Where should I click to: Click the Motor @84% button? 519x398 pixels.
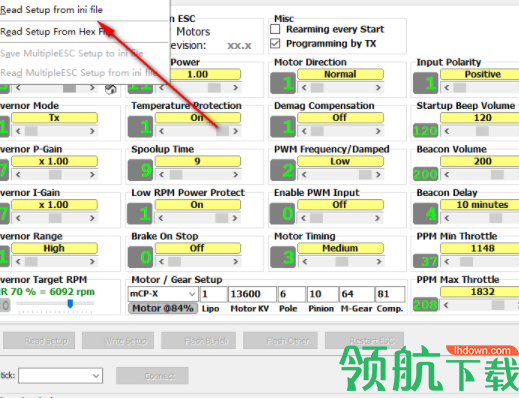[x=163, y=308]
